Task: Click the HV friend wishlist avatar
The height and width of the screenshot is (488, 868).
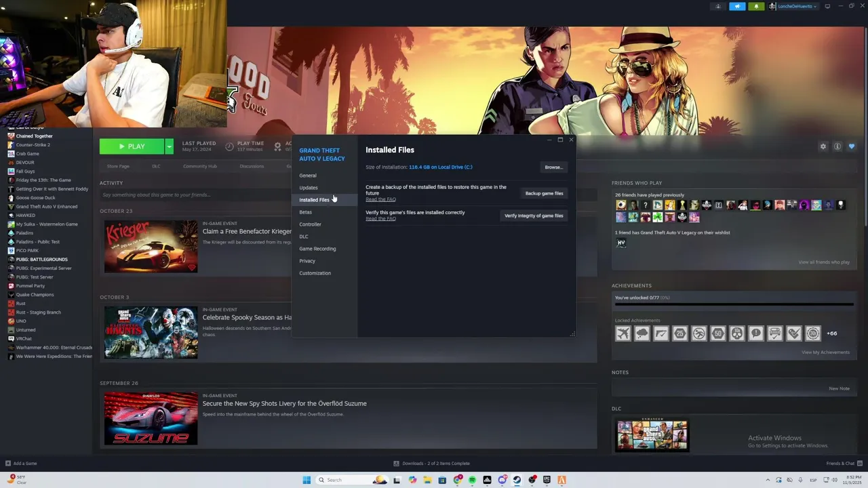Action: 621,243
